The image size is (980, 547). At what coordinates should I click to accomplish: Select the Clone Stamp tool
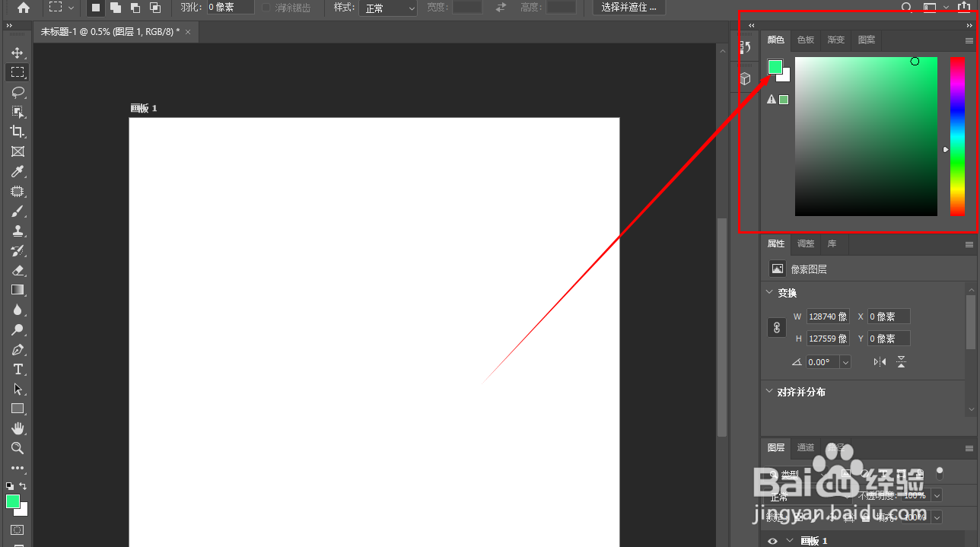coord(17,231)
